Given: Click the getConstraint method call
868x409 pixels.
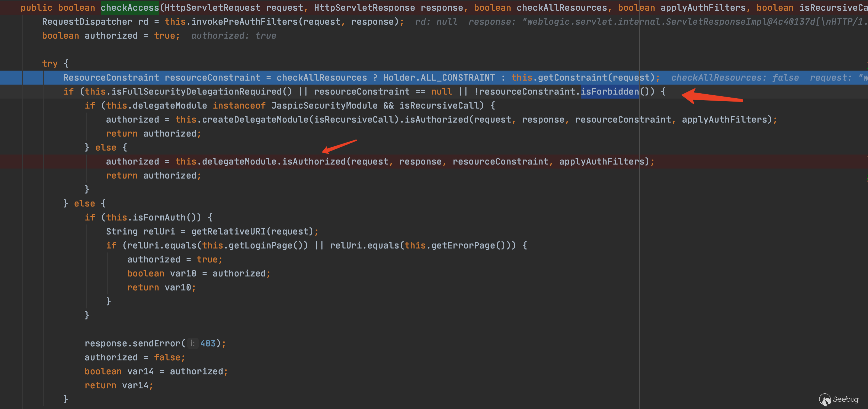Looking at the screenshot, I should click(573, 78).
